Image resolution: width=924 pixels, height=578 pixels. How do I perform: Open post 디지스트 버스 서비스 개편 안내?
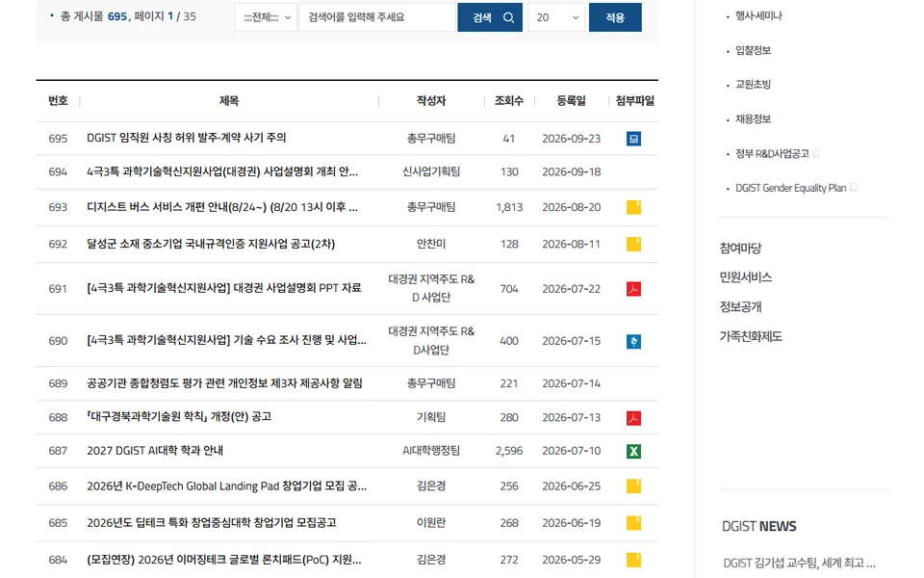222,207
